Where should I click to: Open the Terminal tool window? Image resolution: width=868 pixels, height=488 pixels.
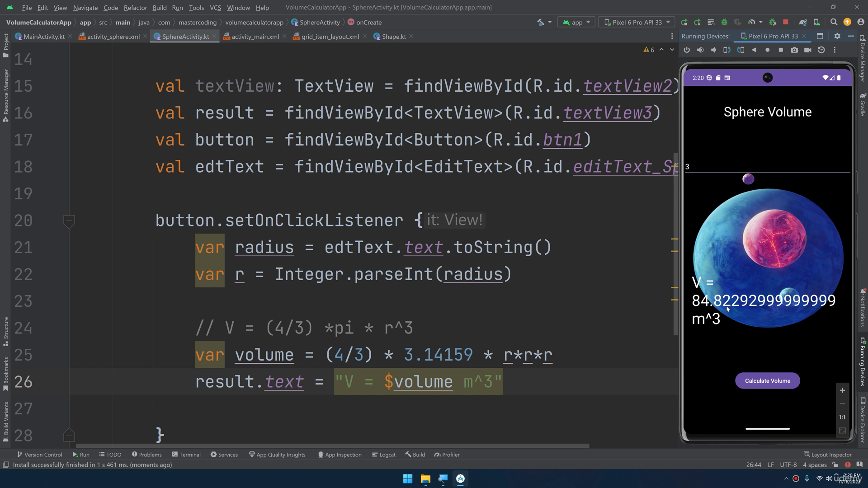(x=186, y=455)
